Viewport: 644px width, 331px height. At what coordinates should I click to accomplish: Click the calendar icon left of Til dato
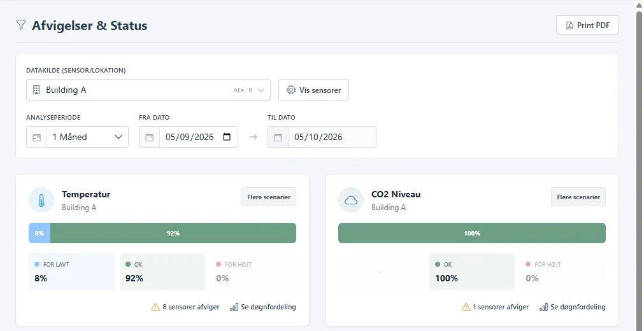tap(278, 137)
